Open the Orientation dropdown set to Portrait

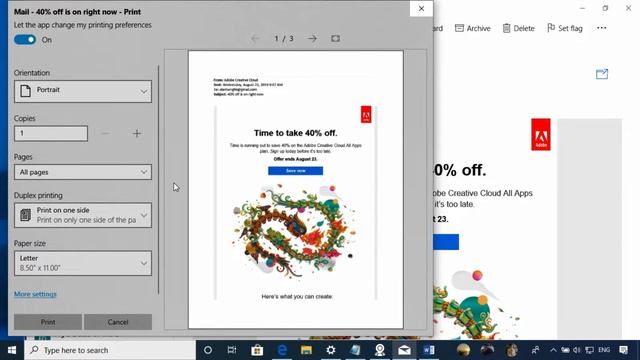tap(83, 91)
